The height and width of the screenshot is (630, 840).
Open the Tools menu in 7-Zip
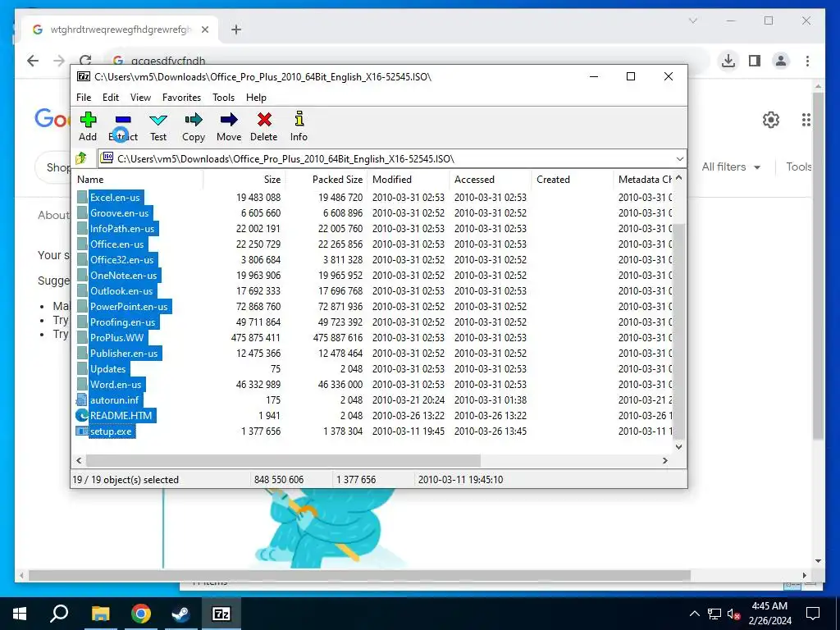click(x=223, y=98)
